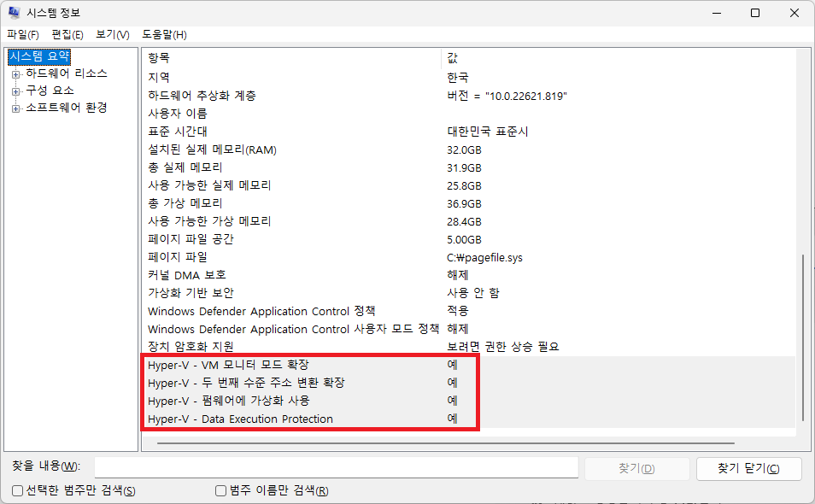Image resolution: width=815 pixels, height=504 pixels.
Task: Click the System Information app icon in title bar
Action: (14, 13)
